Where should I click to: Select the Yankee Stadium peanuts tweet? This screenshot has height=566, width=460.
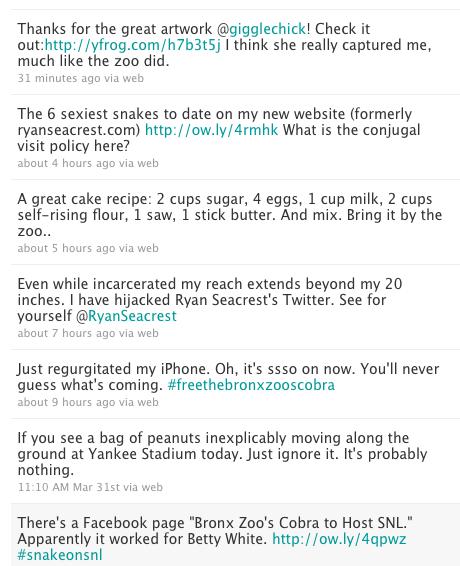click(222, 454)
